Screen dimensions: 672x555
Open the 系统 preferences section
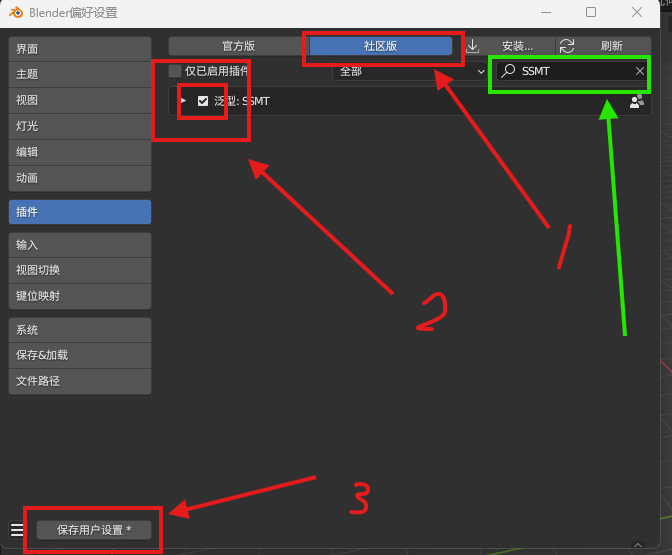[80, 330]
